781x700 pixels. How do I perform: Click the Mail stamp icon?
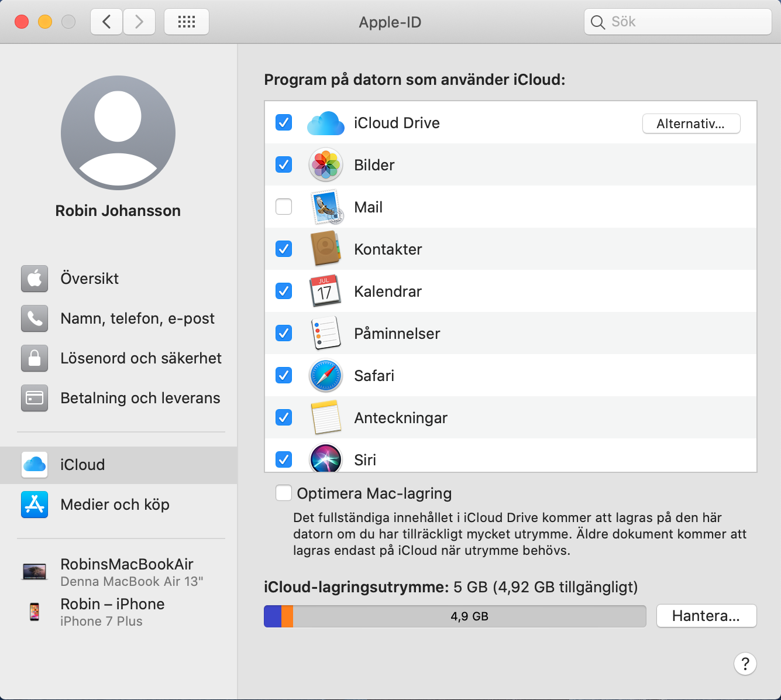click(x=326, y=207)
